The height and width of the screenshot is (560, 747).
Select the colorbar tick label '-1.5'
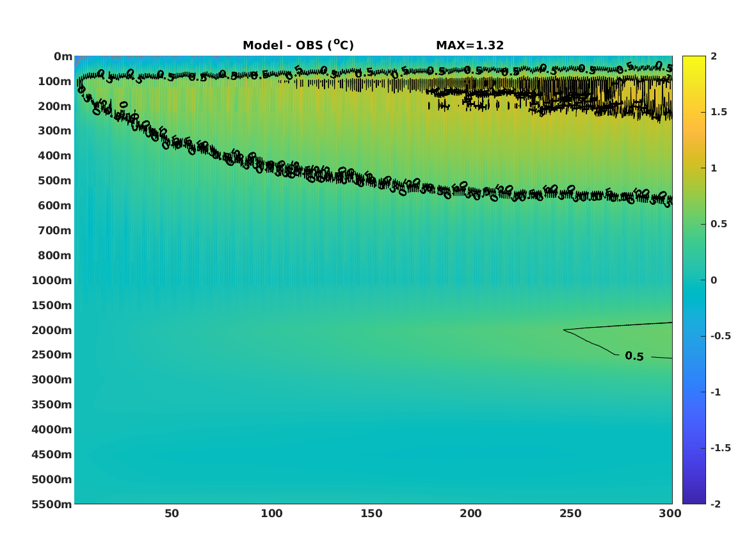721,448
